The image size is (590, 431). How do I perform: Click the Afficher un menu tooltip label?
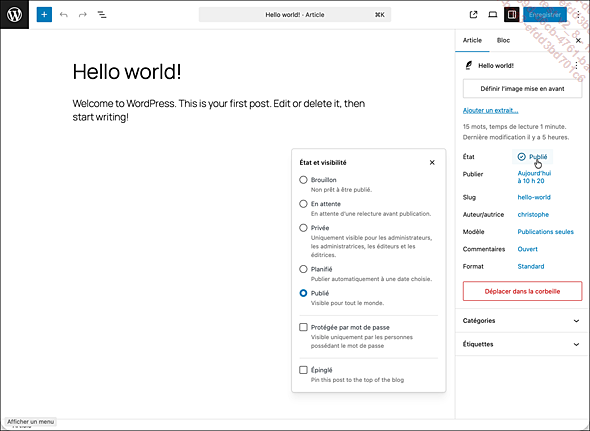coord(30,422)
